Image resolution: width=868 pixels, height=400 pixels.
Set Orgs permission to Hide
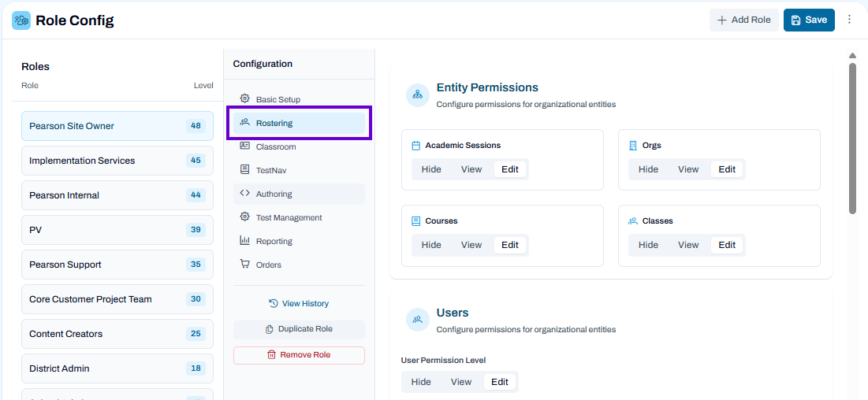pos(648,169)
